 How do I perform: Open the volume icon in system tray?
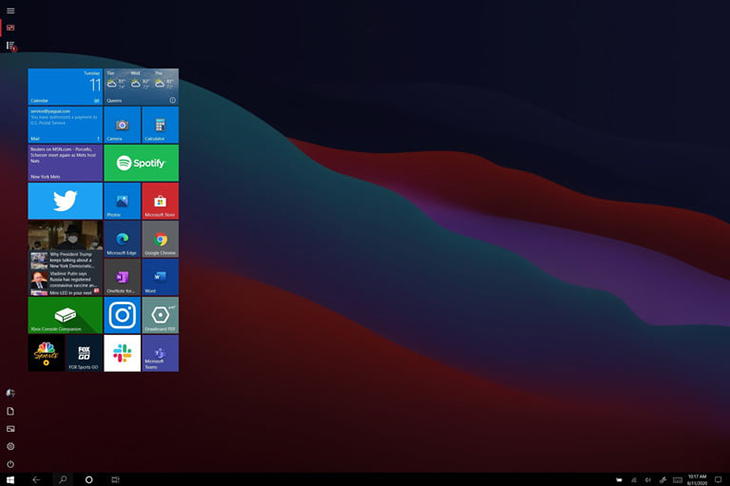coord(648,480)
